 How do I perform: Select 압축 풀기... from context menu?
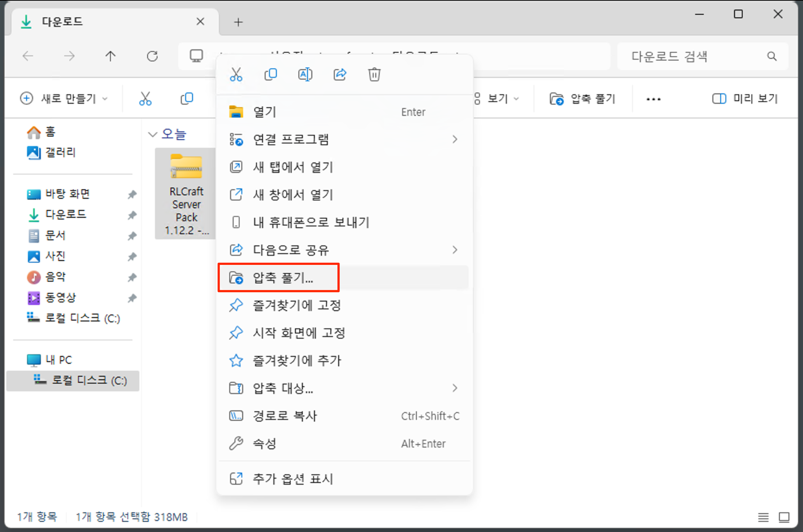click(283, 278)
